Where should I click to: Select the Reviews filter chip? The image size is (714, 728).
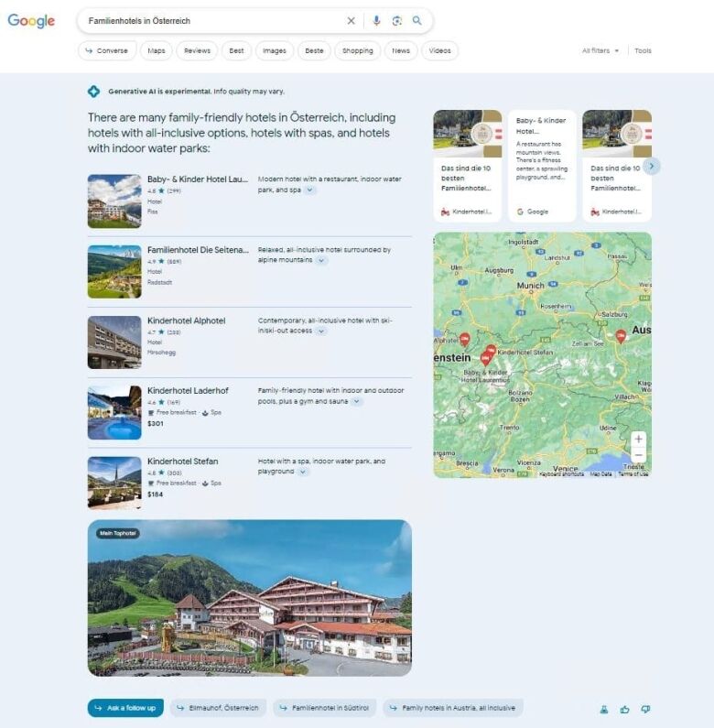pos(198,50)
